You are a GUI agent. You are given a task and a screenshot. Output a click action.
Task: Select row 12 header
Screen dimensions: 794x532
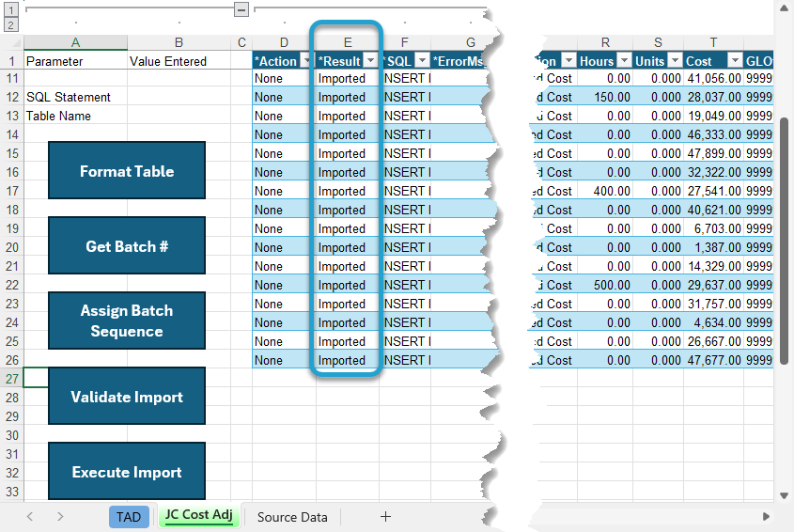point(12,97)
